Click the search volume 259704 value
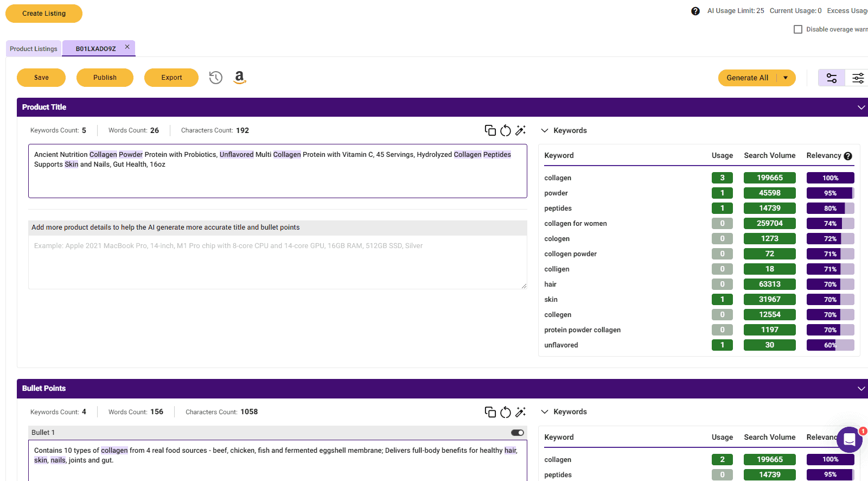This screenshot has width=868, height=481. (769, 224)
